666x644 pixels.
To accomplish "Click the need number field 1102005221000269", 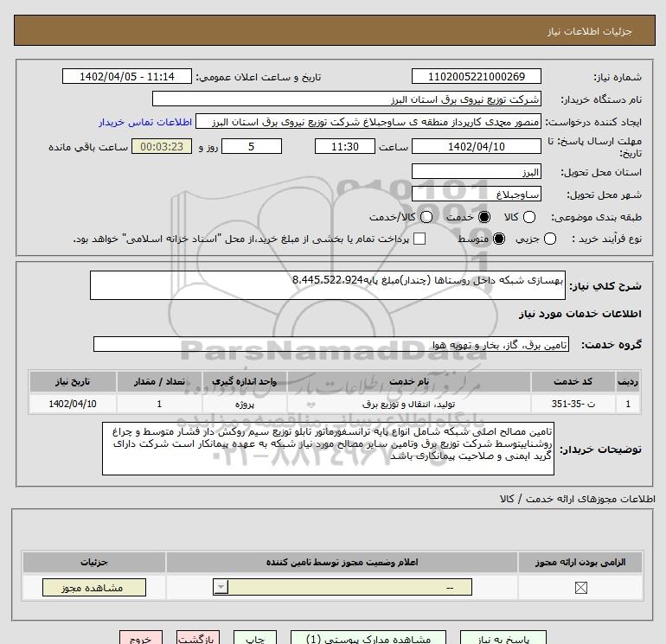I will point(476,76).
